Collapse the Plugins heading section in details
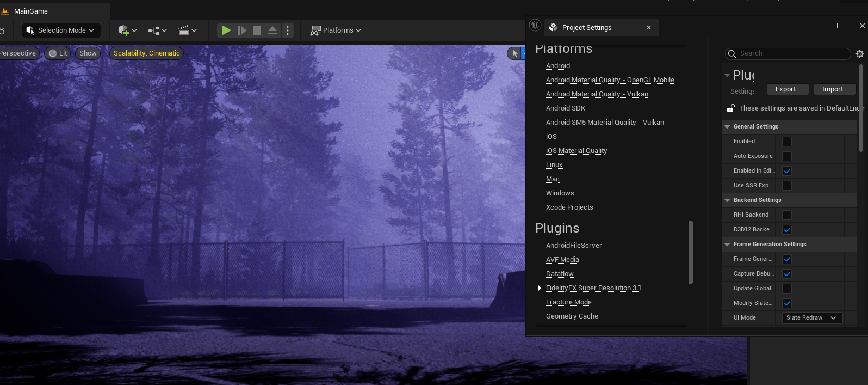The image size is (868, 385). 727,75
